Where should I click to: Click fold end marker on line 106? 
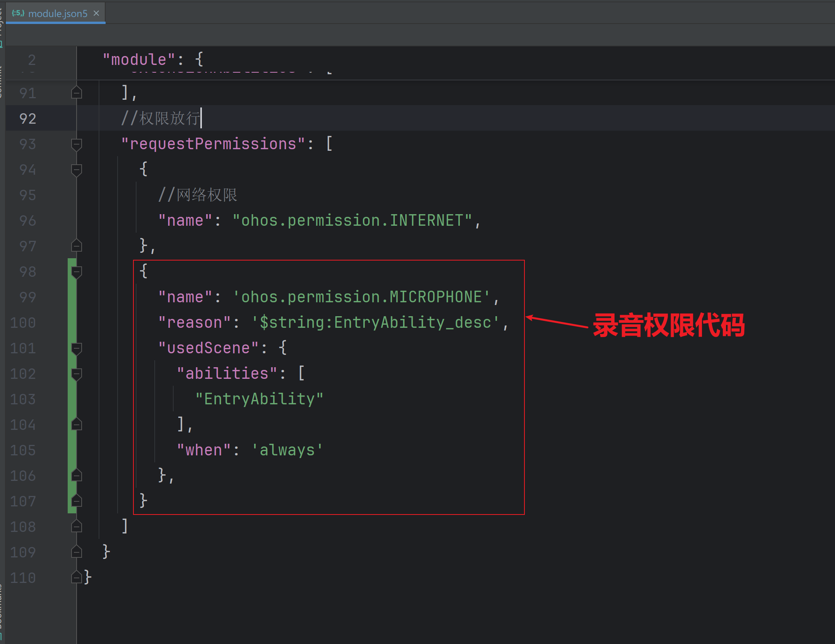point(77,475)
